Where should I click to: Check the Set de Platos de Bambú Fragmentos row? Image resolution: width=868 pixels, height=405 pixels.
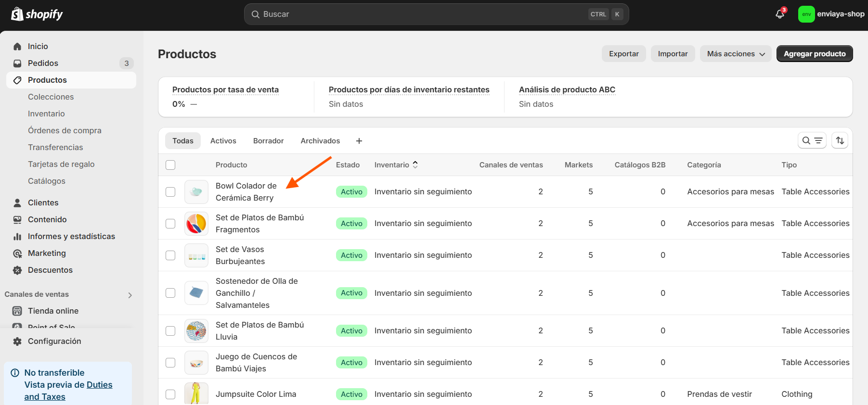pos(170,224)
